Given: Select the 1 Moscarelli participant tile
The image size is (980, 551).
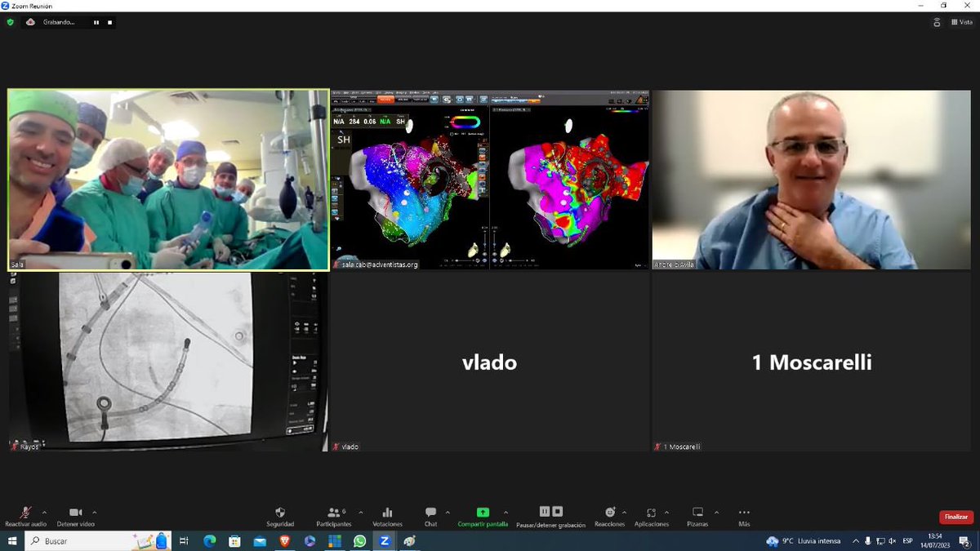Looking at the screenshot, I should (x=811, y=362).
